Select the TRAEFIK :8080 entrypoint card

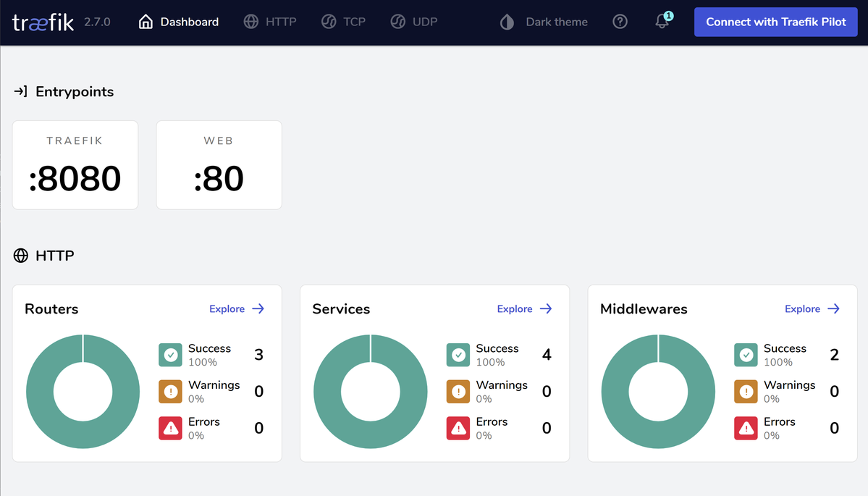[x=75, y=165]
